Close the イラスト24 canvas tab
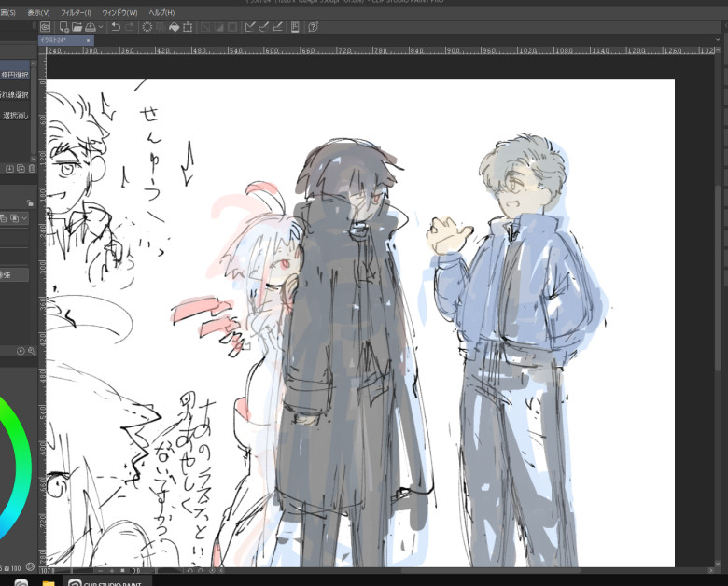This screenshot has width=728, height=586. click(89, 40)
